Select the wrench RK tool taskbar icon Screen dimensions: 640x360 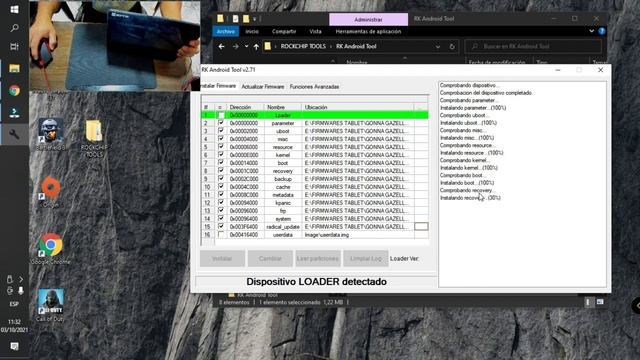[14, 134]
